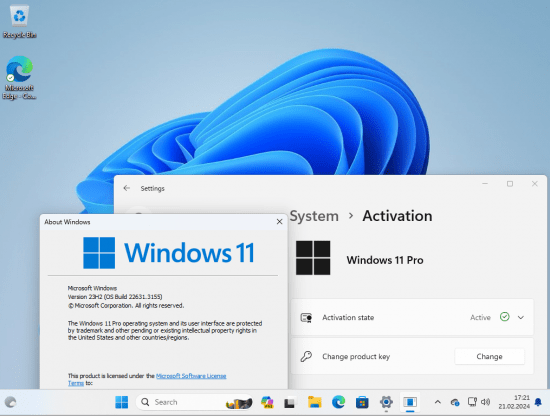The image size is (550, 416).
Task: Click the Version 23H2 build text
Action: click(115, 297)
